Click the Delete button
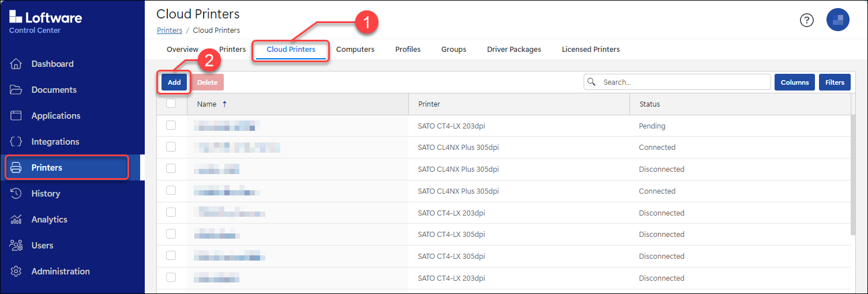This screenshot has height=294, width=868. [x=208, y=82]
